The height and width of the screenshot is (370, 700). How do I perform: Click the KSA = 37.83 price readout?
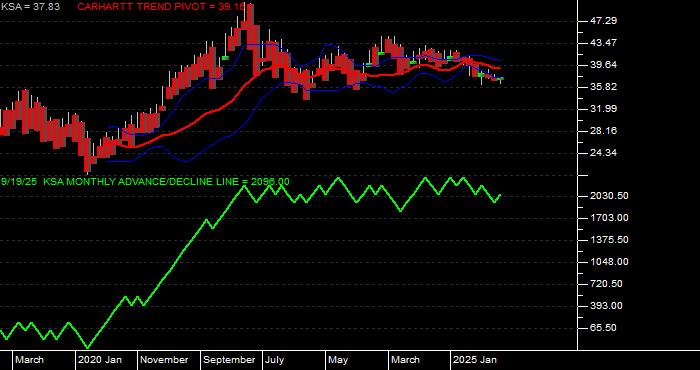[30, 7]
